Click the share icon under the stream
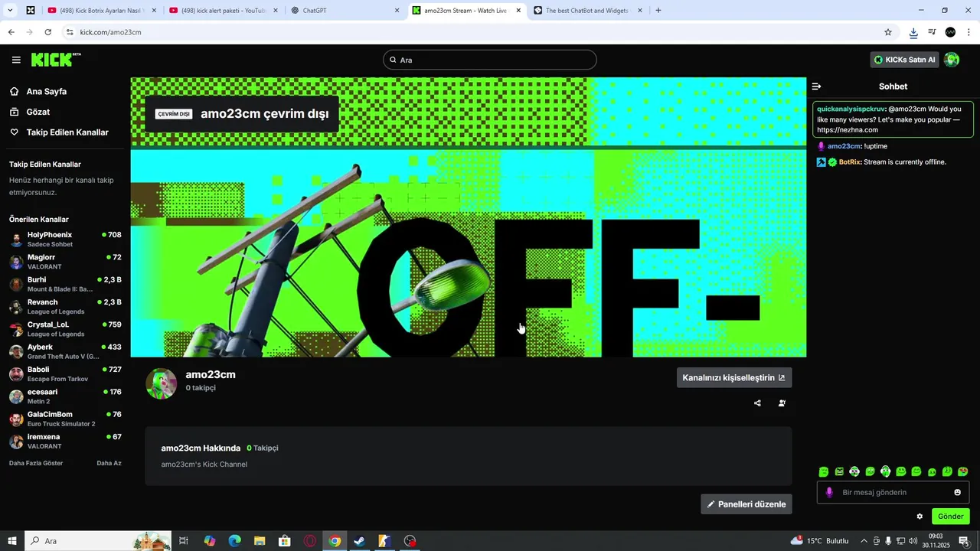This screenshot has height=551, width=980. [x=757, y=403]
